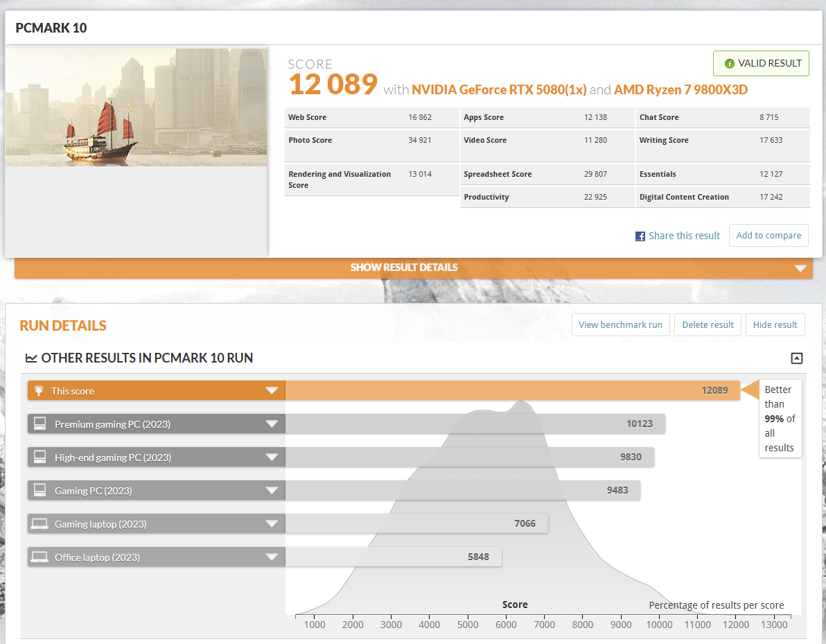
Task: Click the Delete result button
Action: [x=708, y=324]
